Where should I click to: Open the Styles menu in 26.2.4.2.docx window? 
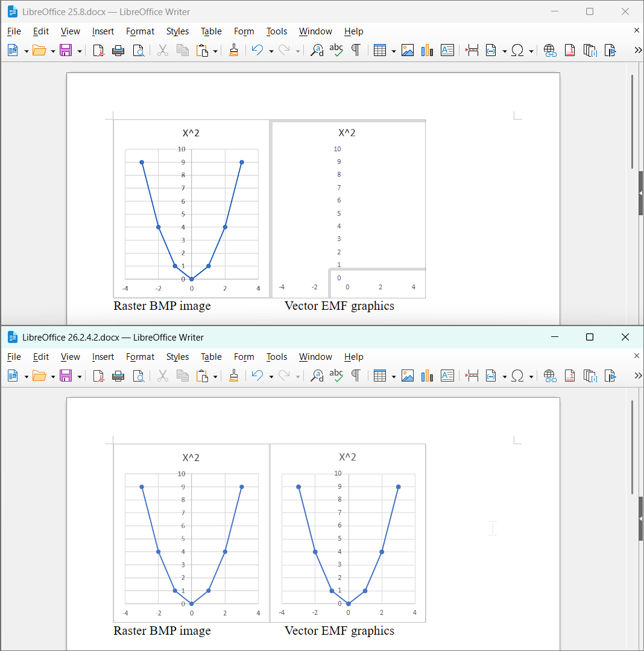(x=177, y=357)
